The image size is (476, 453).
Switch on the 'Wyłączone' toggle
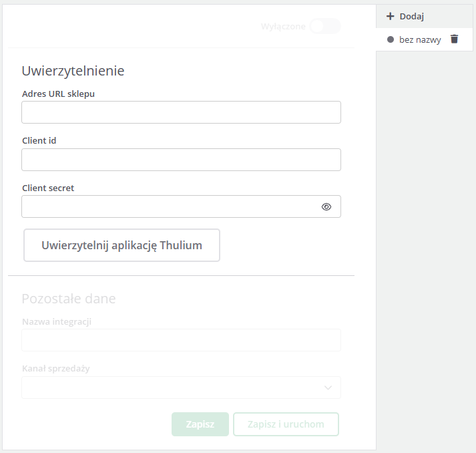324,27
